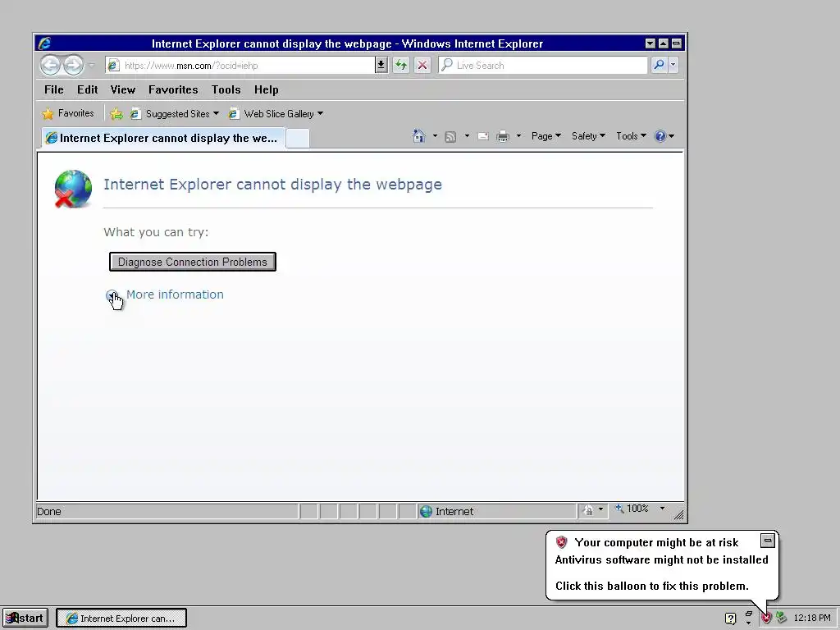Open the Web Slice Gallery dropdown
Viewport: 840px width, 630px height.
[x=276, y=113]
